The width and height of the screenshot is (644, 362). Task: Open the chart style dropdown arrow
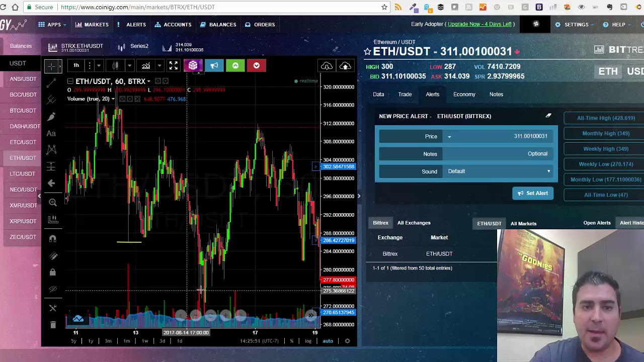[129, 65]
